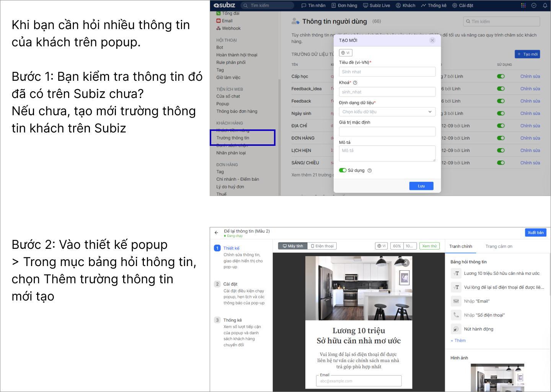Open the Thống kê menu in top bar
This screenshot has height=392, width=551.
point(434,5)
